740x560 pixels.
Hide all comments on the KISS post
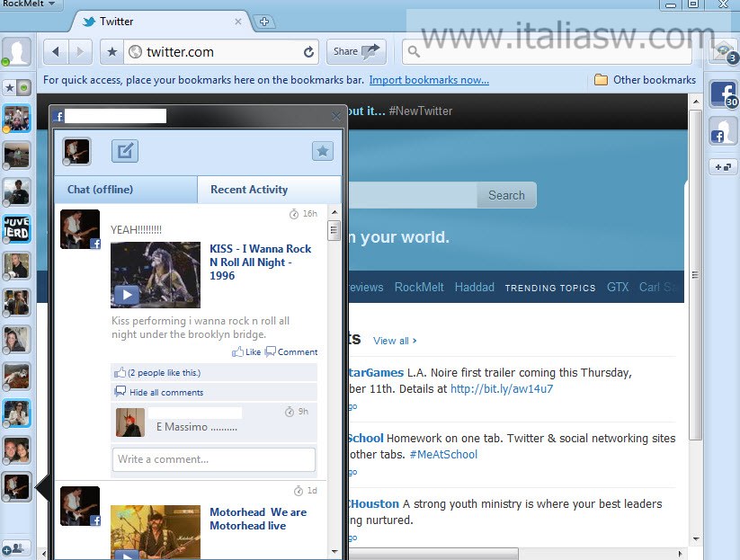point(166,392)
